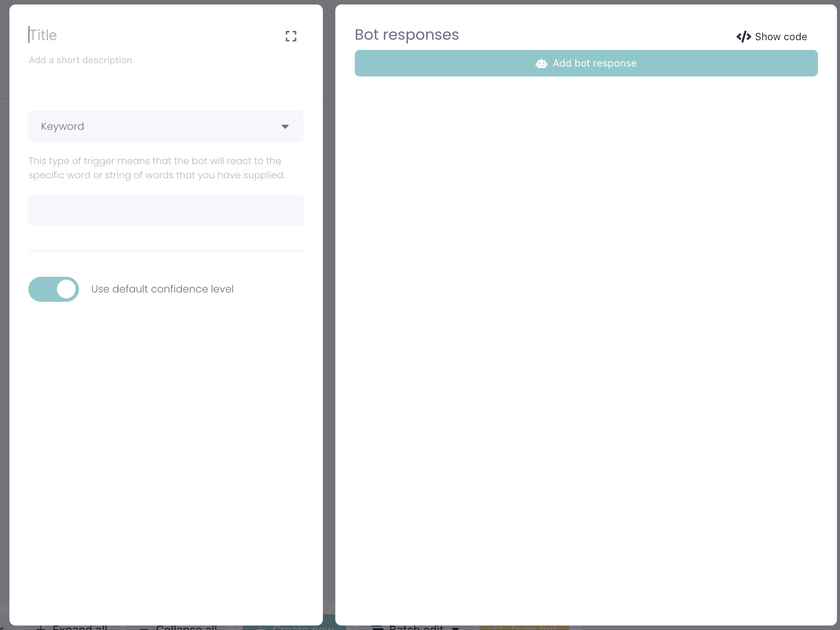Click the Create new button

point(295,627)
